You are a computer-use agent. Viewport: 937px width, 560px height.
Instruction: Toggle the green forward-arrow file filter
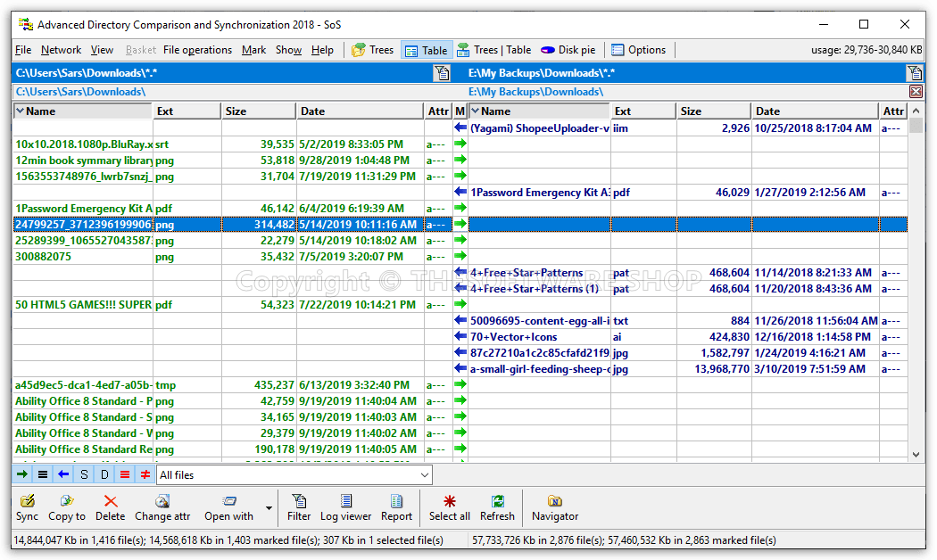pyautogui.click(x=23, y=474)
